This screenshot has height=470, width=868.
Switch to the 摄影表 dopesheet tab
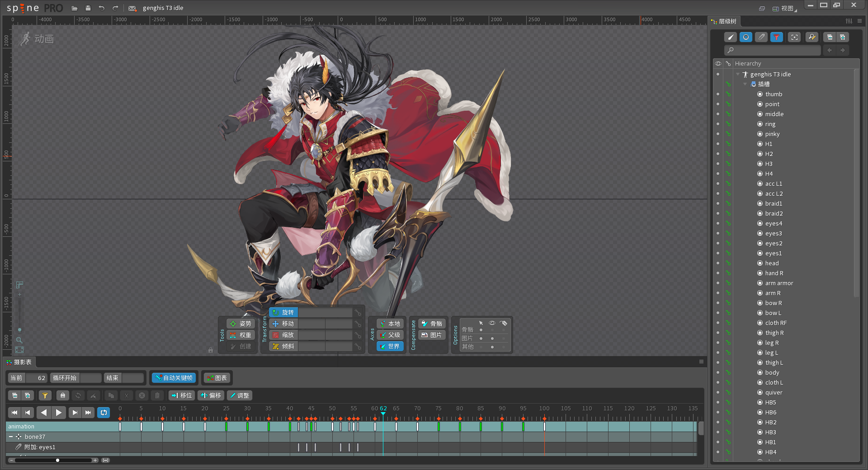coord(19,362)
